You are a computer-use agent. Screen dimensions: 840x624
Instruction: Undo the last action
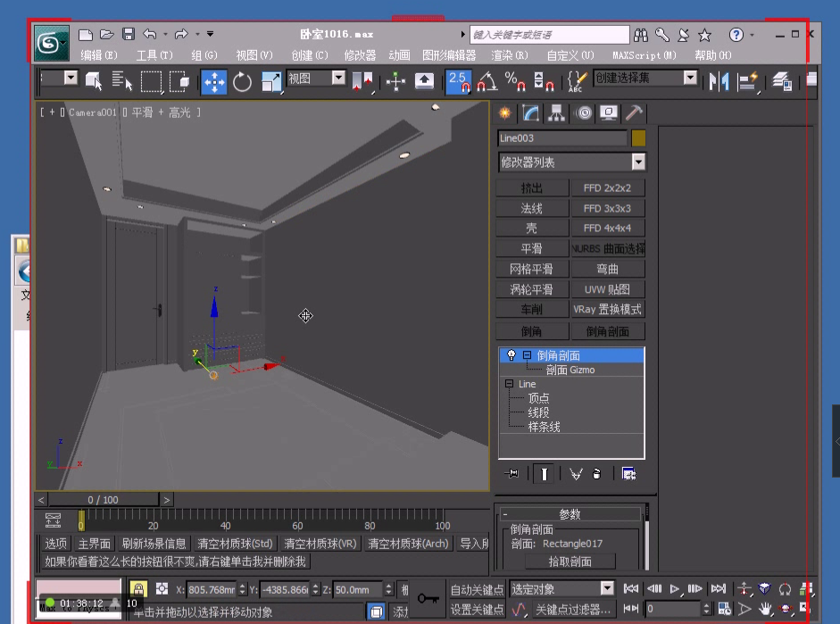[150, 35]
